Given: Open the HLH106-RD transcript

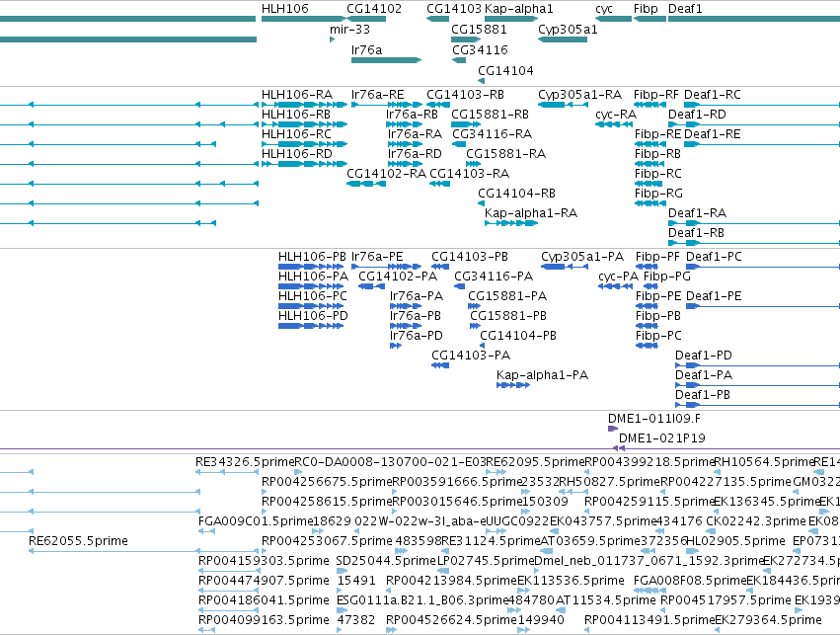Looking at the screenshot, I should 297,154.
